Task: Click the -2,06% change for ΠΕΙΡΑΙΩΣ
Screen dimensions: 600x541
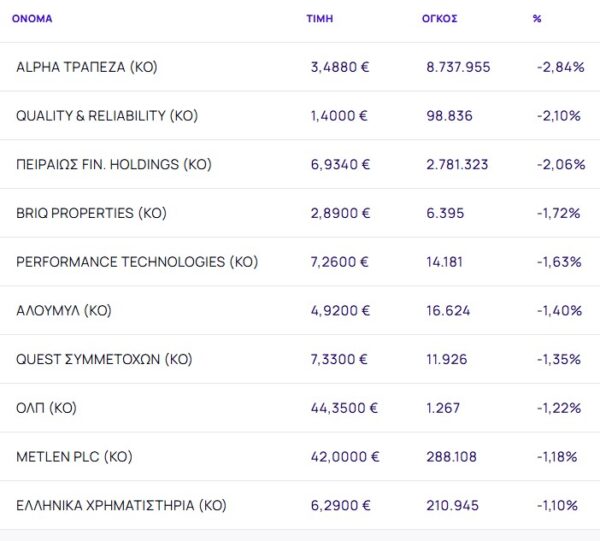Action: point(560,164)
